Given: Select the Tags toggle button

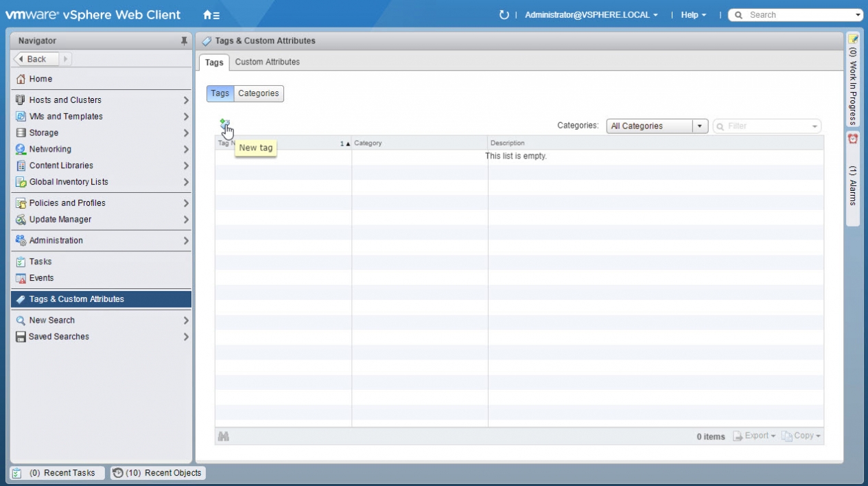Looking at the screenshot, I should pos(220,93).
